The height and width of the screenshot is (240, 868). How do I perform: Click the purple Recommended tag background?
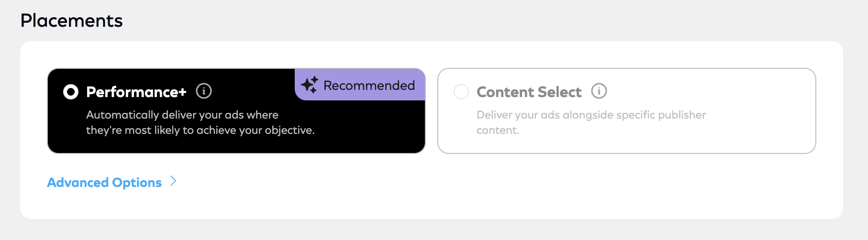tap(360, 95)
